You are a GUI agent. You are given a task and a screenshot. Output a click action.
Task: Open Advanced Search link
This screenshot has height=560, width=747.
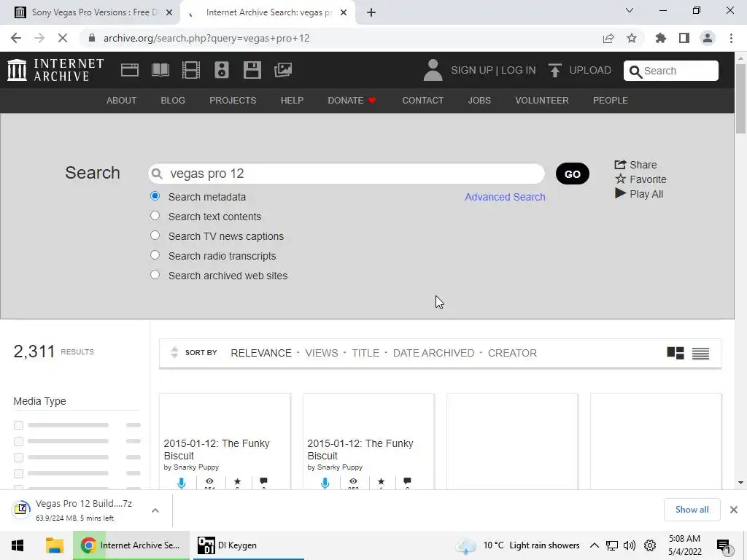(x=505, y=197)
